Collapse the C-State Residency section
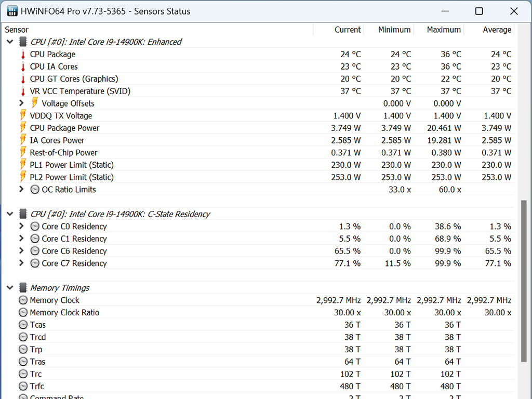Screen dimensions: 532x399 pos(10,214)
